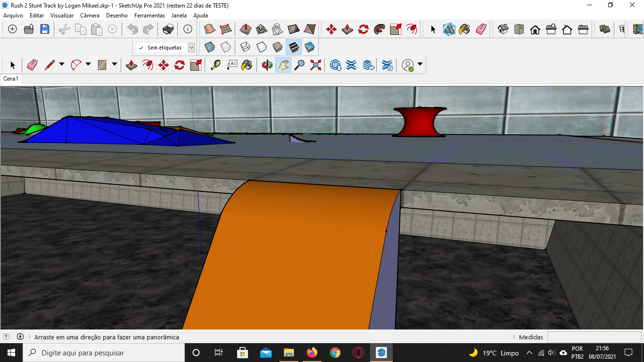The height and width of the screenshot is (362, 644).
Task: Switch to the Left view
Action: pos(583,29)
